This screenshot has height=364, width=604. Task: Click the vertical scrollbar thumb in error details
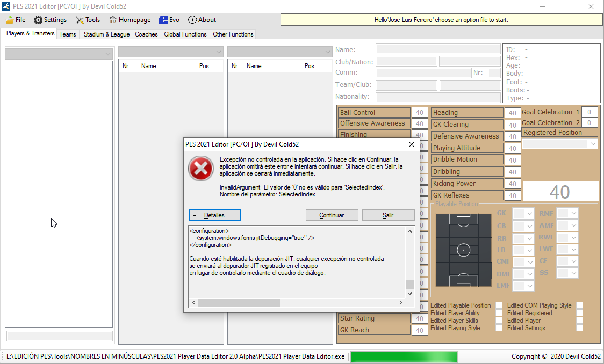[x=409, y=284]
